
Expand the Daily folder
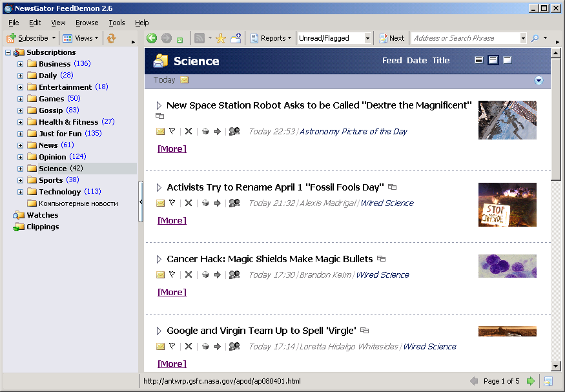pyautogui.click(x=21, y=76)
